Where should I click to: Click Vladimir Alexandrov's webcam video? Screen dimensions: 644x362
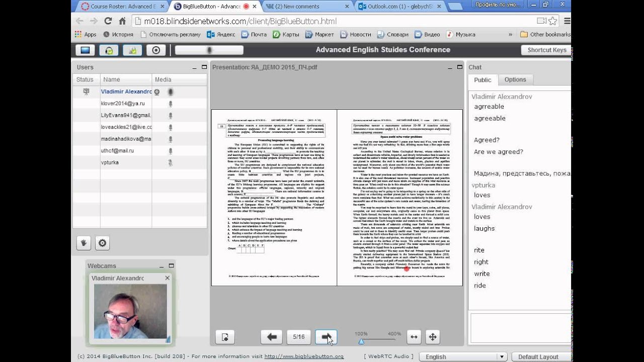tap(130, 311)
